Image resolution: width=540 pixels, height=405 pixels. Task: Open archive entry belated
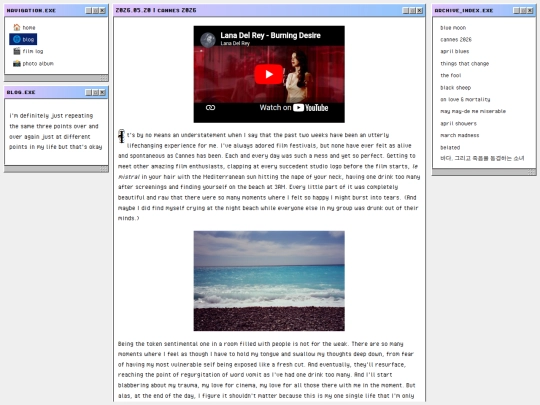(450, 147)
